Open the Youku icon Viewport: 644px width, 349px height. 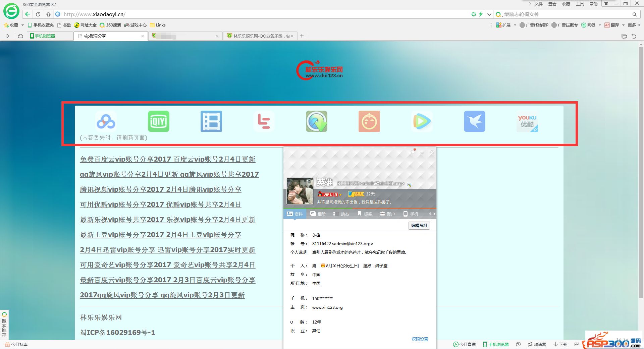pyautogui.click(x=527, y=121)
